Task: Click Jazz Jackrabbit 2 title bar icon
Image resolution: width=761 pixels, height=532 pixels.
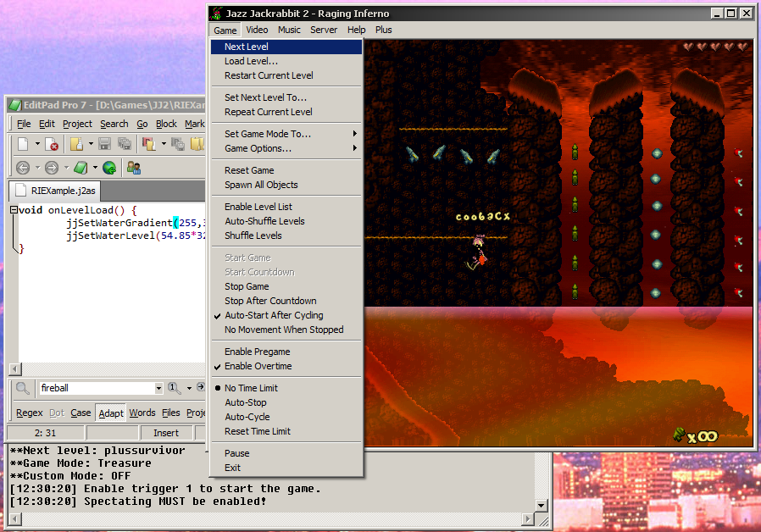Action: tap(217, 13)
